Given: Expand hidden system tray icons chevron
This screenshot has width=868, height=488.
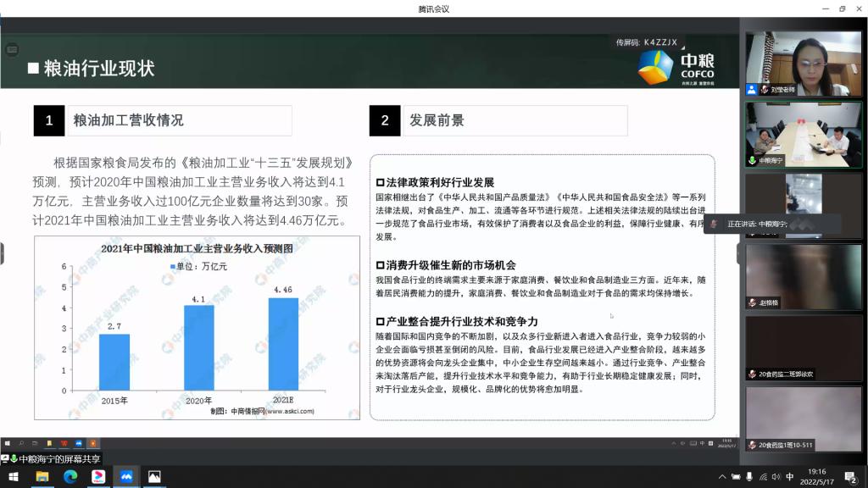Looking at the screenshot, I should point(723,477).
